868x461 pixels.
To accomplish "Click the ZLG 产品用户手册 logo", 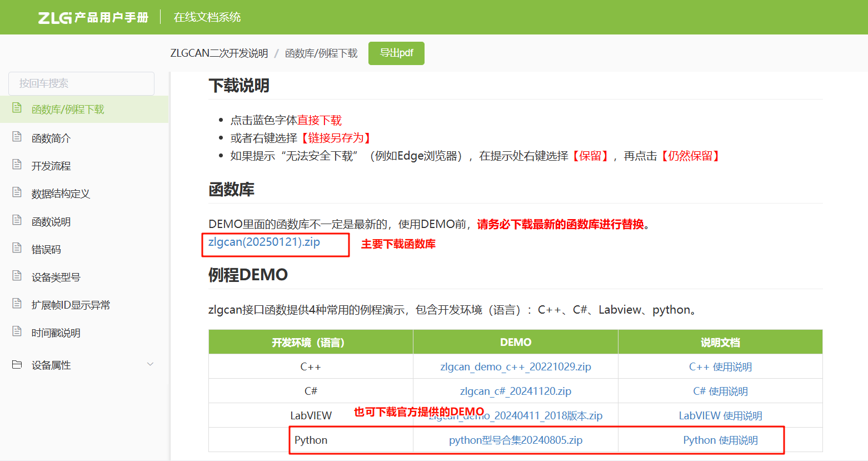I will click(x=93, y=17).
